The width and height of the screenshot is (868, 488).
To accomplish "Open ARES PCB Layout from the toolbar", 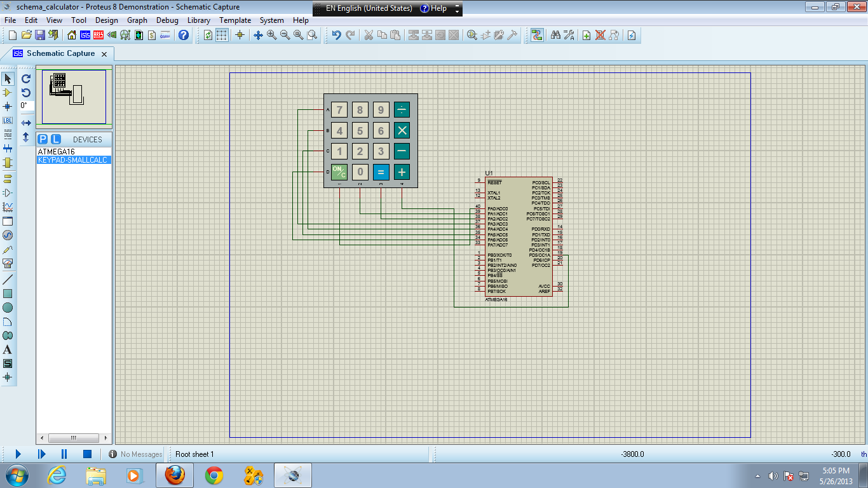I will coord(98,35).
